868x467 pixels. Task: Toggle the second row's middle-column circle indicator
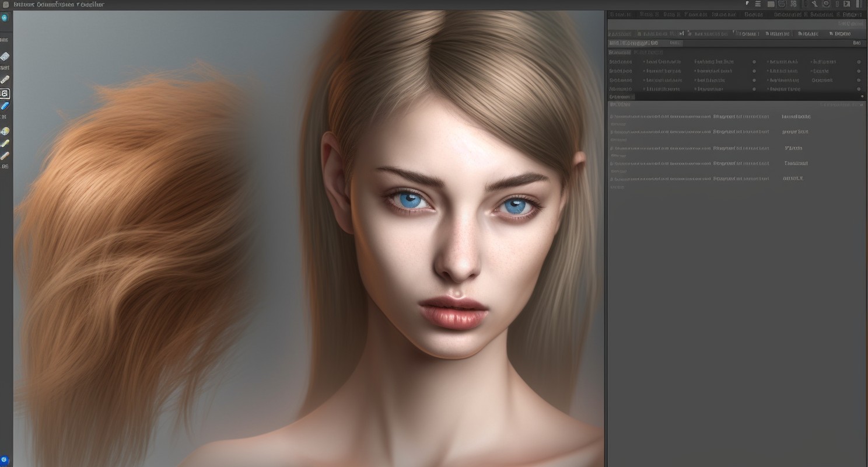coord(754,71)
